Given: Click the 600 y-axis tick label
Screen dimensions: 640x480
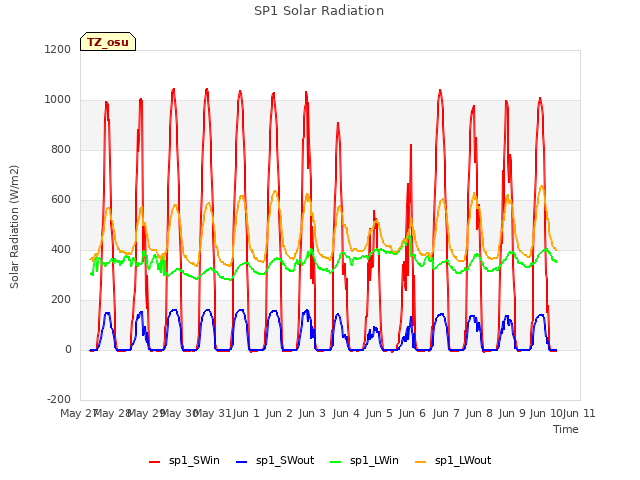Looking at the screenshot, I should point(61,200).
